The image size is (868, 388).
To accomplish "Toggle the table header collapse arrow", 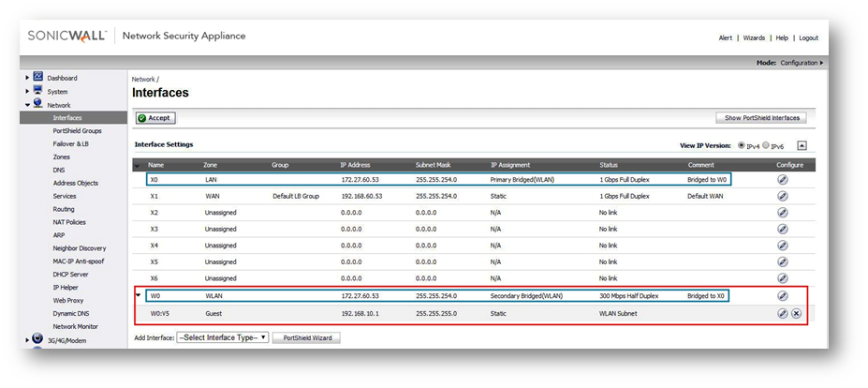I will pos(137,165).
